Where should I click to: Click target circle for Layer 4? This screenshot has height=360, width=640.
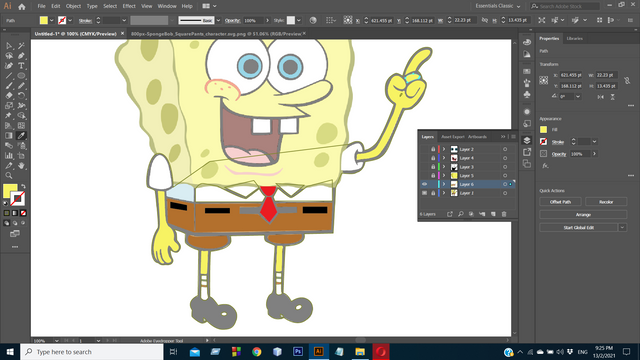click(x=505, y=158)
